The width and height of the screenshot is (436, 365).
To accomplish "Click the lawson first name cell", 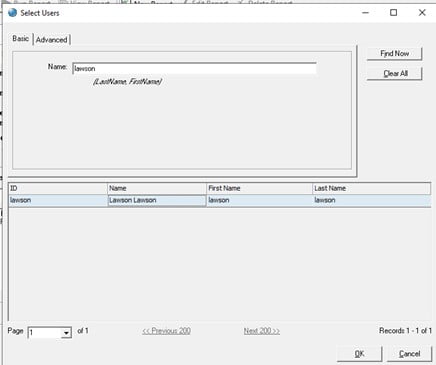I will (x=260, y=200).
